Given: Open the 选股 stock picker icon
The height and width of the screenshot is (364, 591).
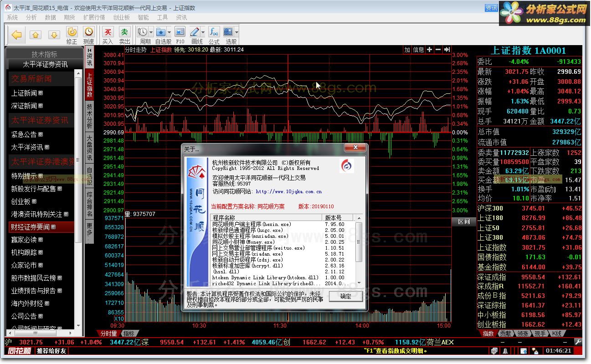Looking at the screenshot, I should pos(229,32).
